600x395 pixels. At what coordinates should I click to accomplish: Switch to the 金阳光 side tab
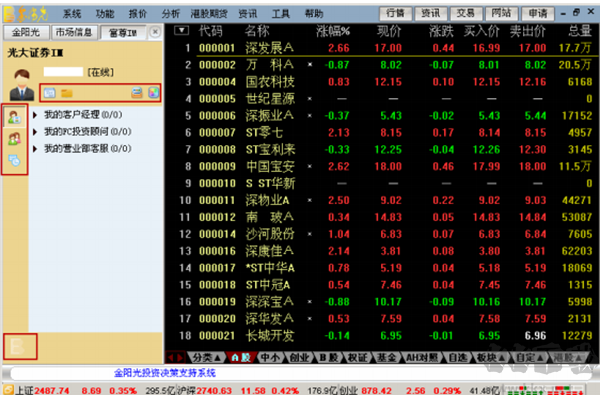[26, 33]
